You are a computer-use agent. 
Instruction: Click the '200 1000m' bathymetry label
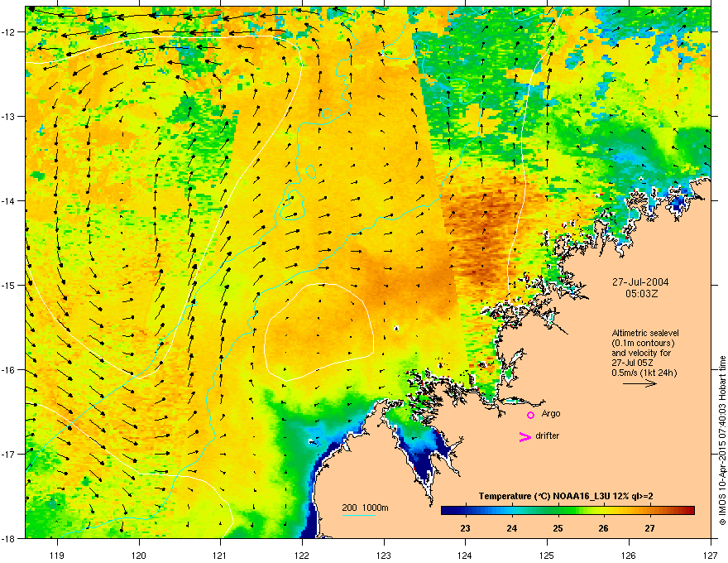[x=365, y=508]
